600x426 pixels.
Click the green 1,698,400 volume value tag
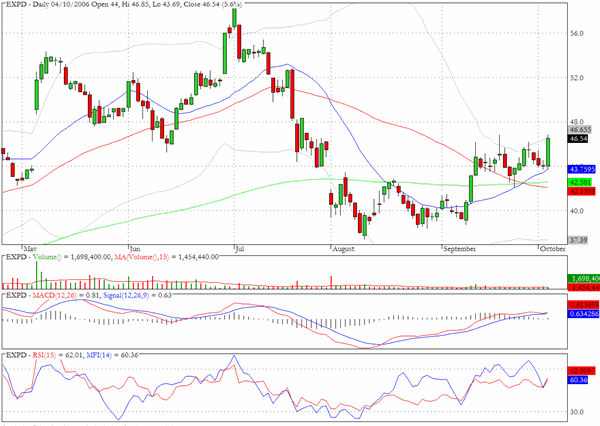(584, 279)
